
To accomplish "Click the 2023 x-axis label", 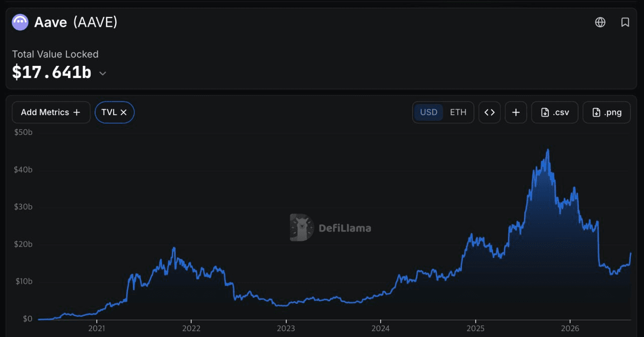I will tap(286, 328).
